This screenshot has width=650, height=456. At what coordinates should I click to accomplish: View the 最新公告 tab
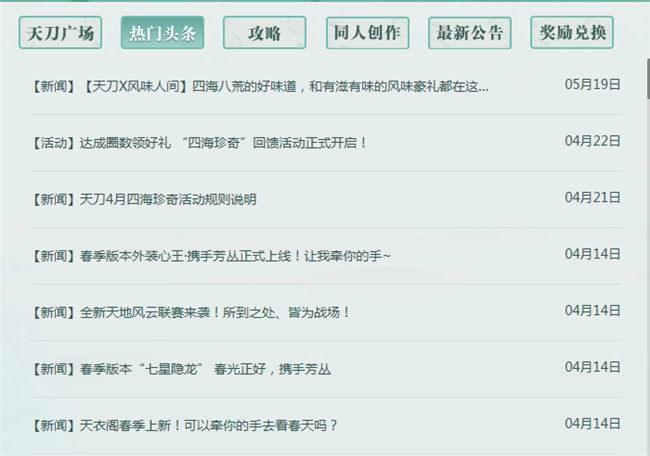click(x=469, y=33)
